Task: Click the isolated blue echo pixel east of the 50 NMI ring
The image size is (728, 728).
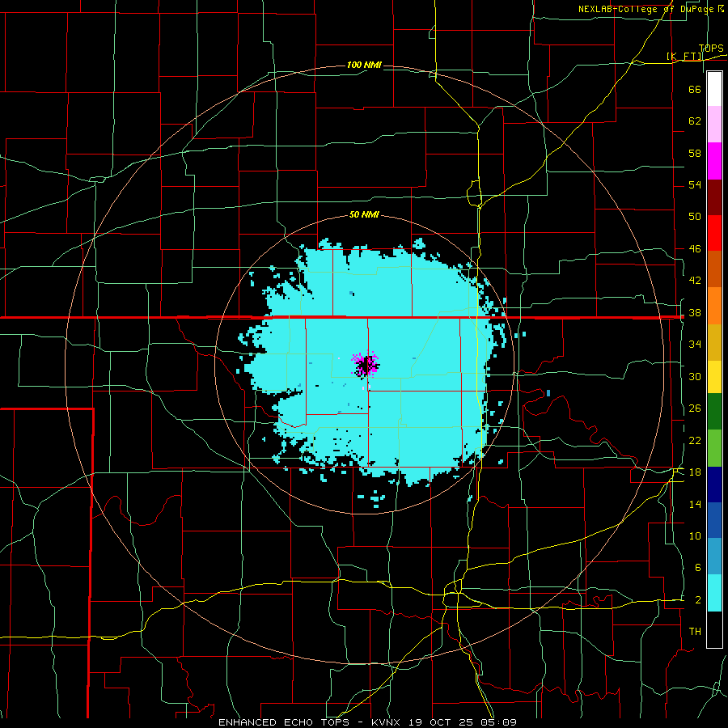Action: pos(548,393)
